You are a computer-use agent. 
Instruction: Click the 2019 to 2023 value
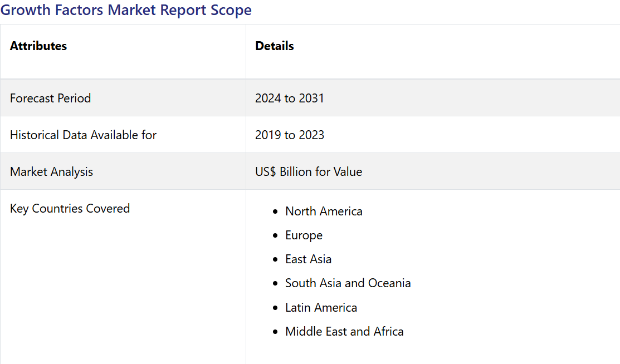[290, 135]
